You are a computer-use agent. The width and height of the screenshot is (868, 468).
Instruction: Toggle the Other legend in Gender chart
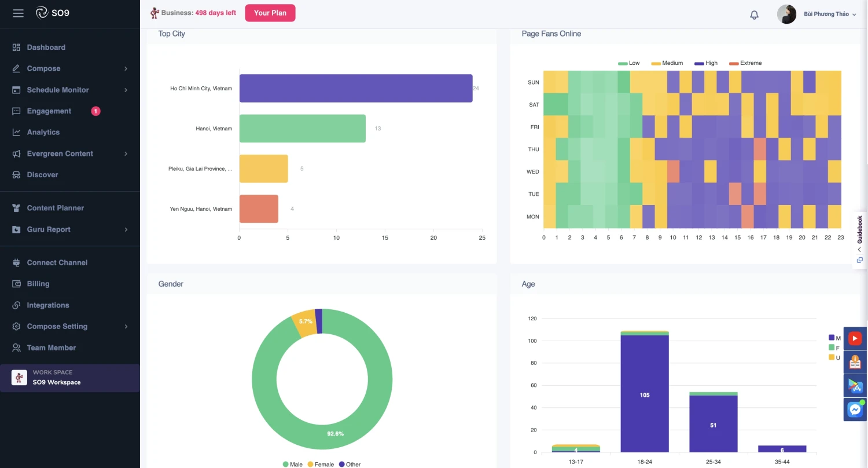[350, 464]
